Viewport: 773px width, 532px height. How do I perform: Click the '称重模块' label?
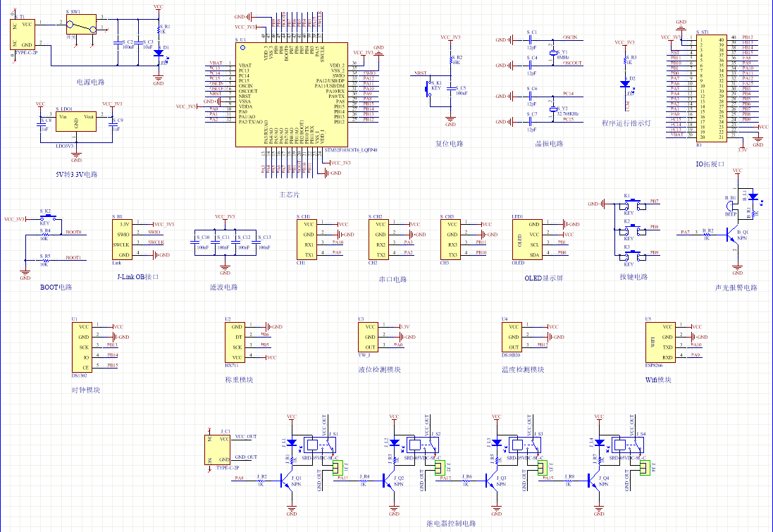tap(239, 380)
